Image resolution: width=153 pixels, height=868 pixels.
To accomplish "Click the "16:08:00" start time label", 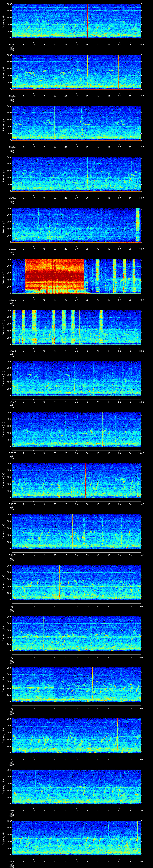I will point(12,402).
